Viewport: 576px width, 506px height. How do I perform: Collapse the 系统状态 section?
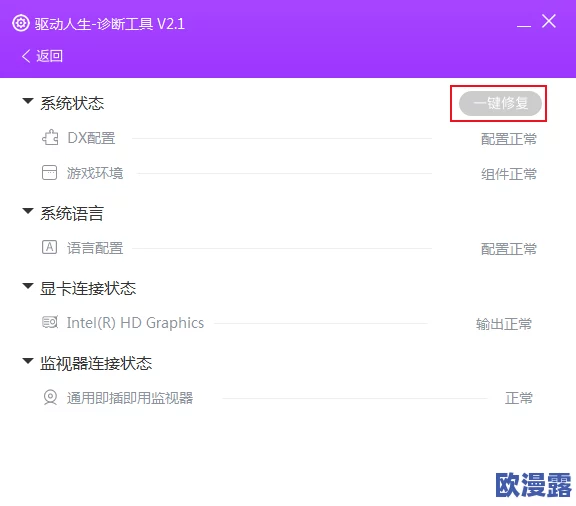click(28, 101)
